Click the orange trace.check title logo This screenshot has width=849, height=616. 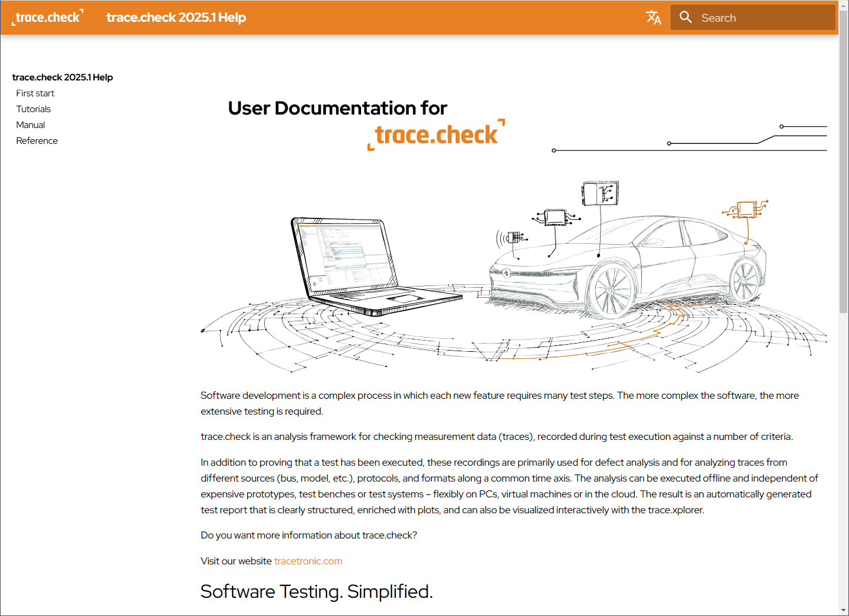[436, 134]
